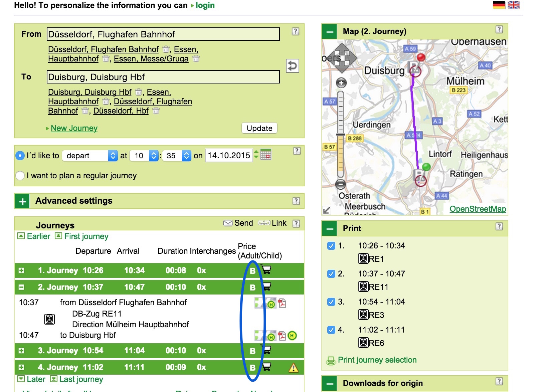533x392 pixels.
Task: Click the map zoom in plus button
Action: point(341,83)
